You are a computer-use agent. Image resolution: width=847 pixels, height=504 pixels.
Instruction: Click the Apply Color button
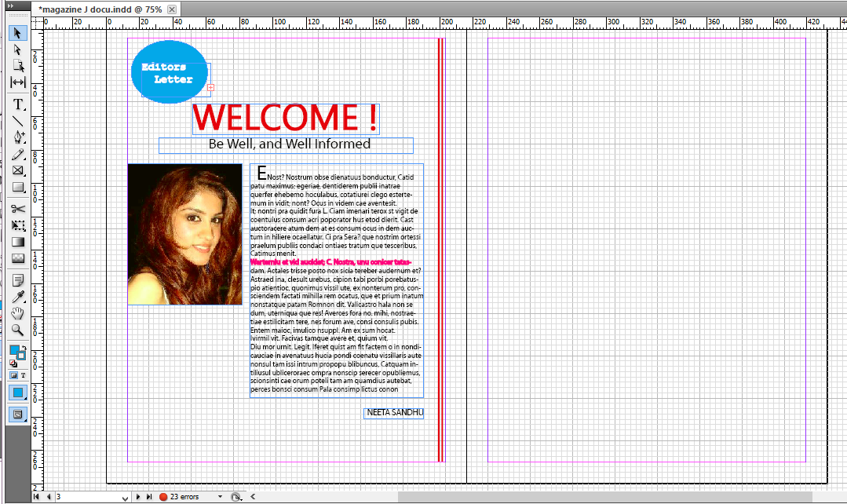17,393
